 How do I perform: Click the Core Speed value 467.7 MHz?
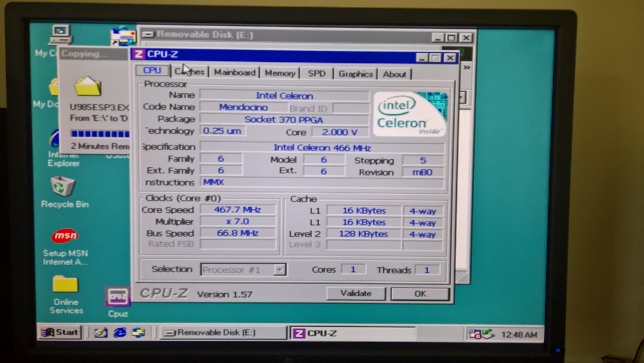tap(238, 210)
